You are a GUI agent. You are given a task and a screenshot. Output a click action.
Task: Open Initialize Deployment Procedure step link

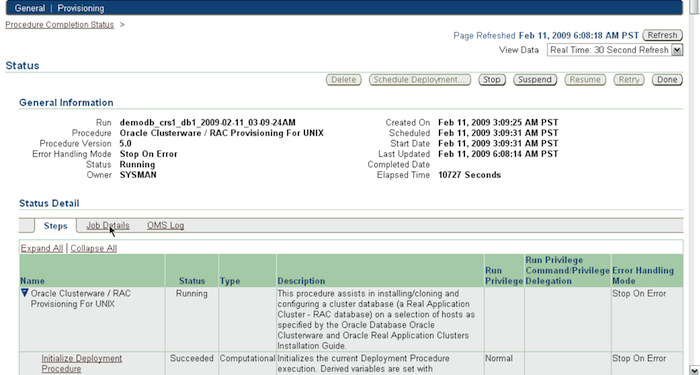(82, 363)
